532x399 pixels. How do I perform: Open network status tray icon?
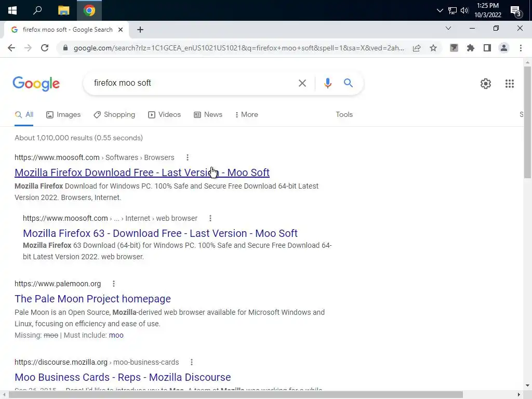(x=453, y=10)
